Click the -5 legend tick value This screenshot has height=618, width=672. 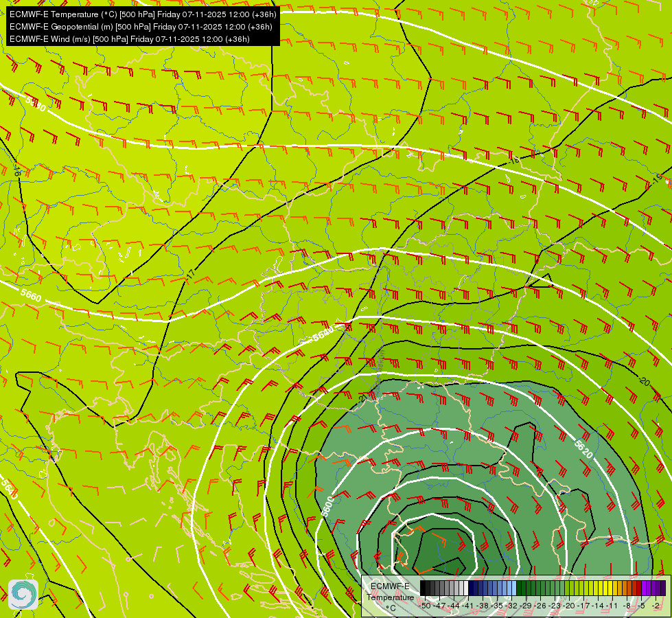(640, 606)
